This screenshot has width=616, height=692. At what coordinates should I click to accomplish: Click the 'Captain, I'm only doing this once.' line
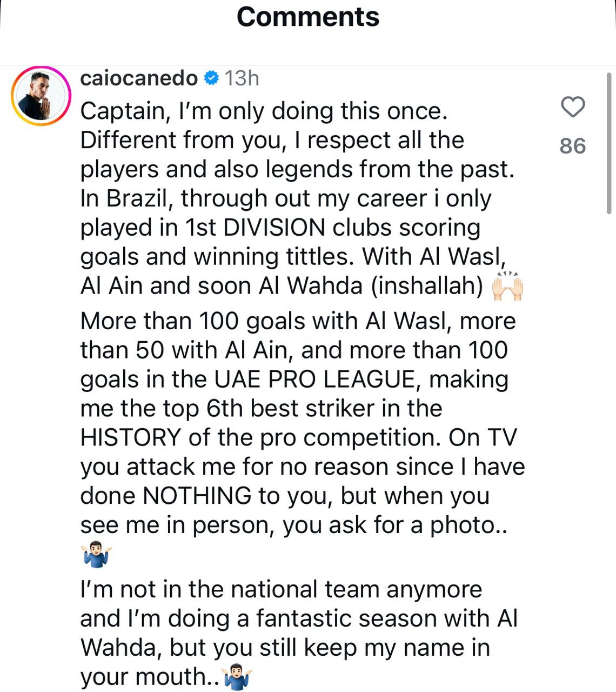[264, 111]
